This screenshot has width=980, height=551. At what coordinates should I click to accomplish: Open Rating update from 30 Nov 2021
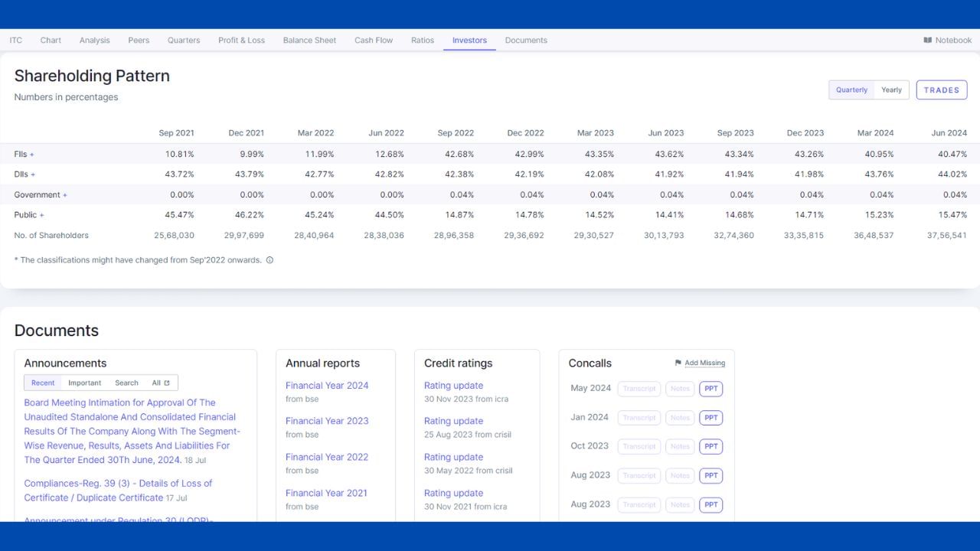click(453, 493)
